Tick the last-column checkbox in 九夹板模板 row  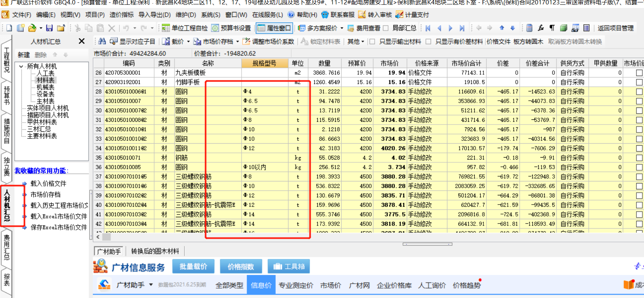(x=639, y=73)
